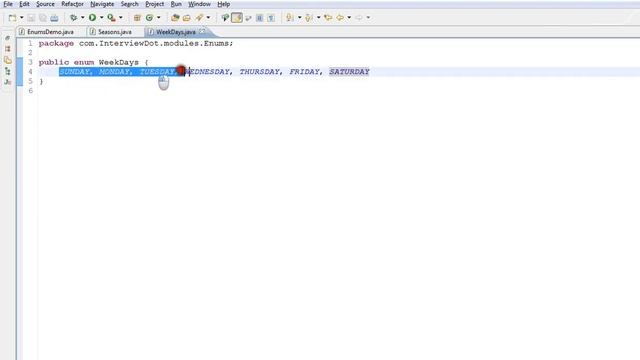Open dropdown next to External Tools icon

coord(120,18)
